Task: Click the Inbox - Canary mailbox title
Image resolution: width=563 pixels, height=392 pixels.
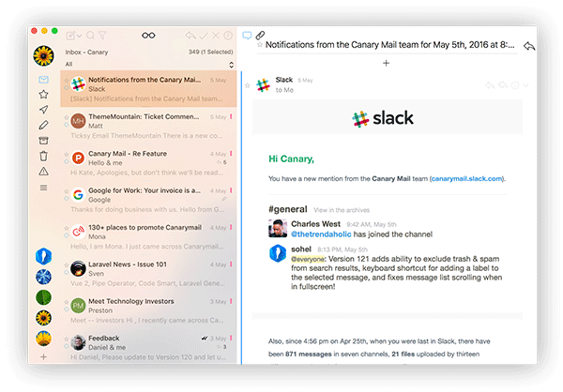Action: tap(86, 53)
